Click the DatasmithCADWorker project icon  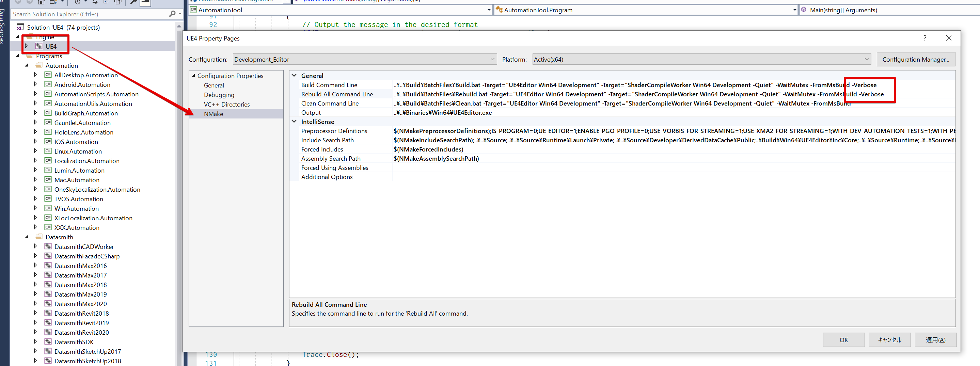click(48, 246)
